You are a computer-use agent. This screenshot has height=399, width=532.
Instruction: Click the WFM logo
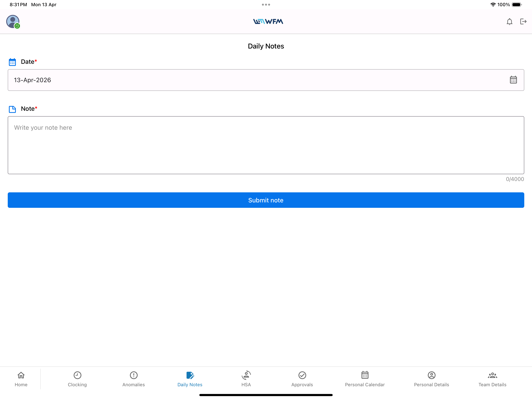coord(268,22)
